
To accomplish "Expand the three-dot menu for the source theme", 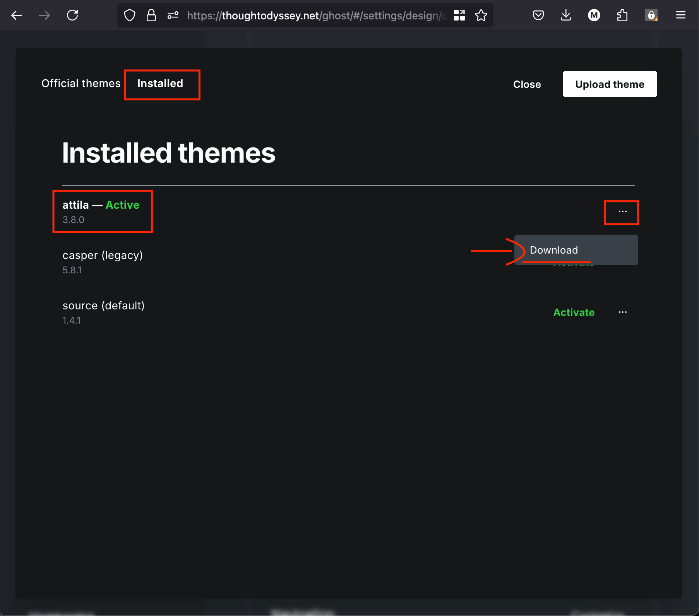I will (x=622, y=312).
